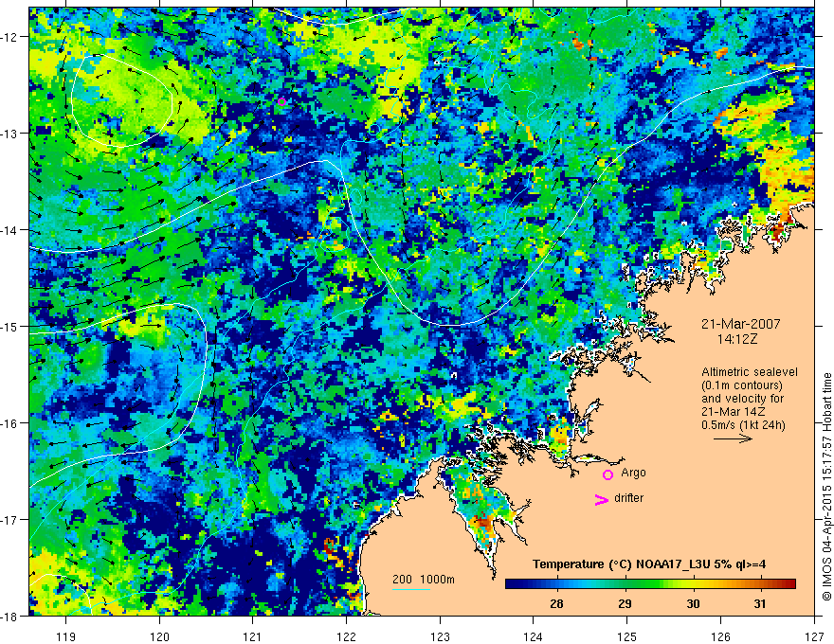Click the '30' temperature scale label
This screenshot has width=834, height=644.
pyautogui.click(x=693, y=603)
